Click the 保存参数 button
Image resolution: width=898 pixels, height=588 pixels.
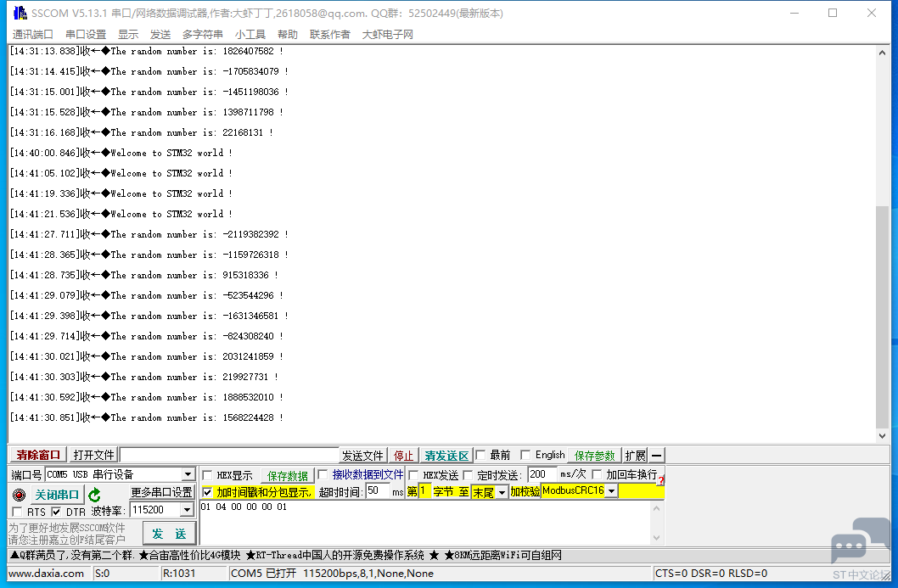tap(594, 455)
